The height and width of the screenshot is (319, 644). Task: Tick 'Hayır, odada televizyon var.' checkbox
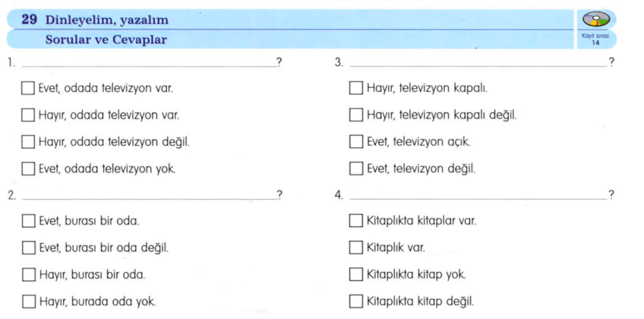coord(28,116)
